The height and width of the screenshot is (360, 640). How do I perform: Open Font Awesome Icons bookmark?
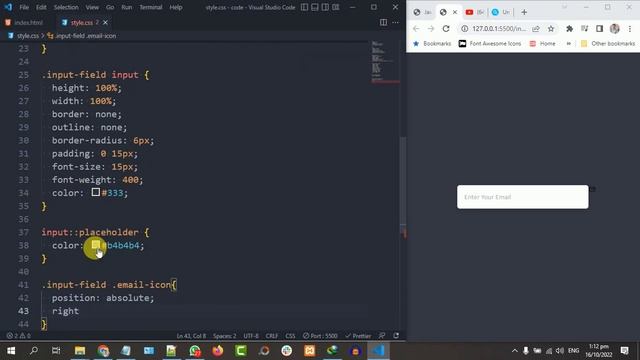pos(490,44)
